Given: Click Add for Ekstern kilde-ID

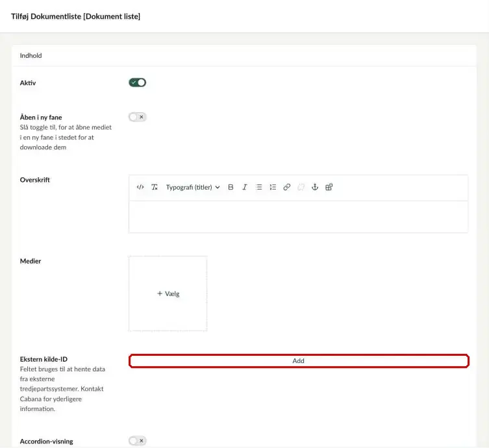Looking at the screenshot, I should tap(299, 361).
